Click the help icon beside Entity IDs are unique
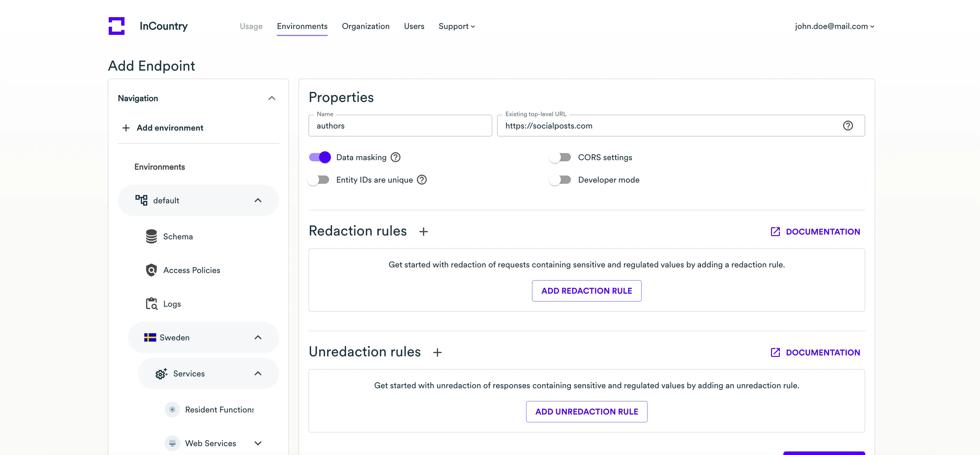The width and height of the screenshot is (980, 455). coord(422,180)
